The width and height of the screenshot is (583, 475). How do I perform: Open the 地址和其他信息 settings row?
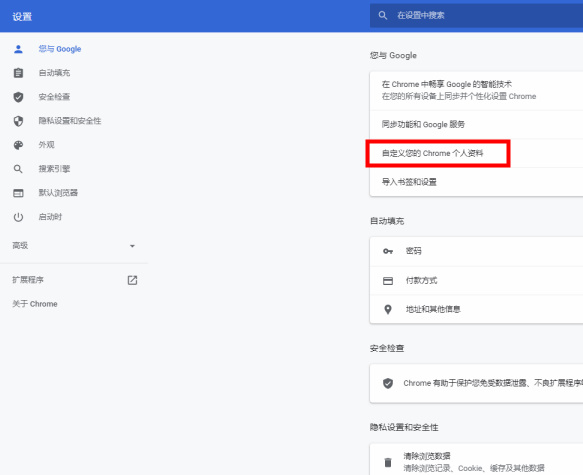point(476,309)
